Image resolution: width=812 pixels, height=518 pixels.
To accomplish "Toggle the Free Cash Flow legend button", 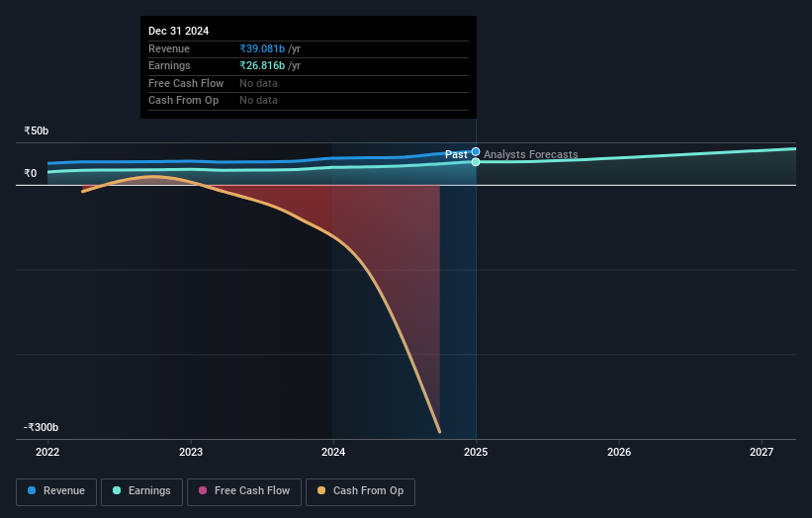I will [x=244, y=491].
